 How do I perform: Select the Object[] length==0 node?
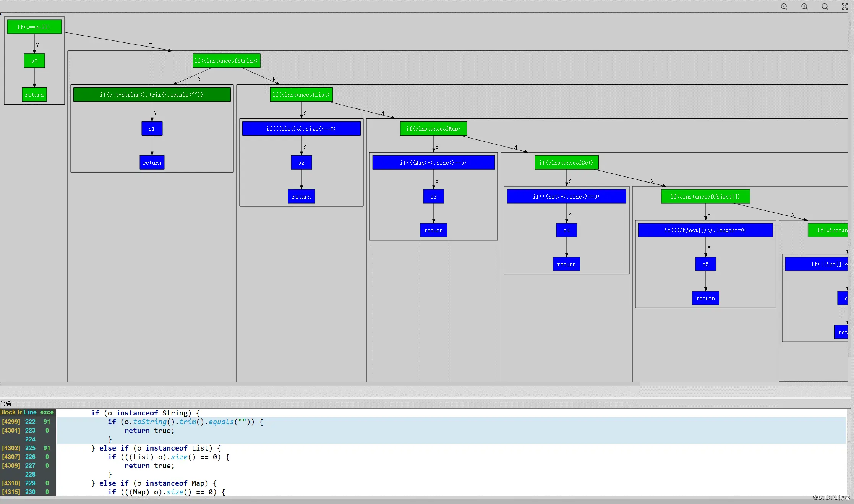coord(705,230)
